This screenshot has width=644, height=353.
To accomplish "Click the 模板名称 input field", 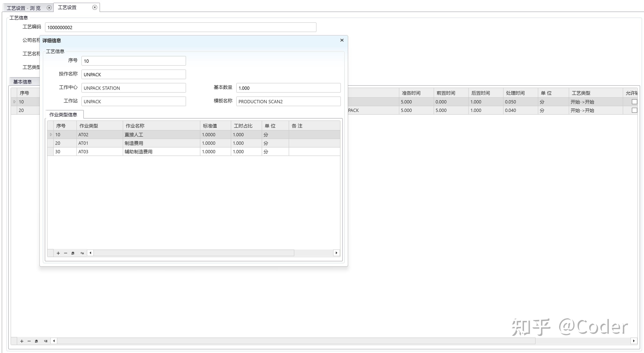I will click(288, 102).
